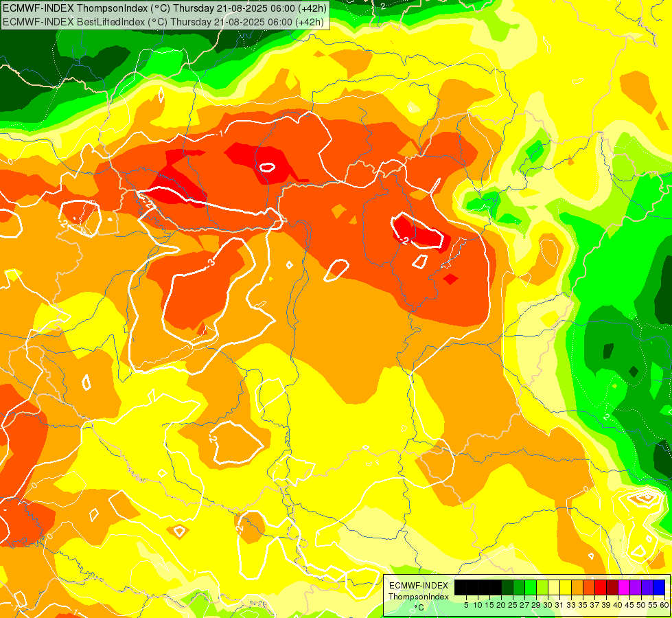Click the purple legend swatch (45–50)
The height and width of the screenshot is (618, 672).
[636, 587]
